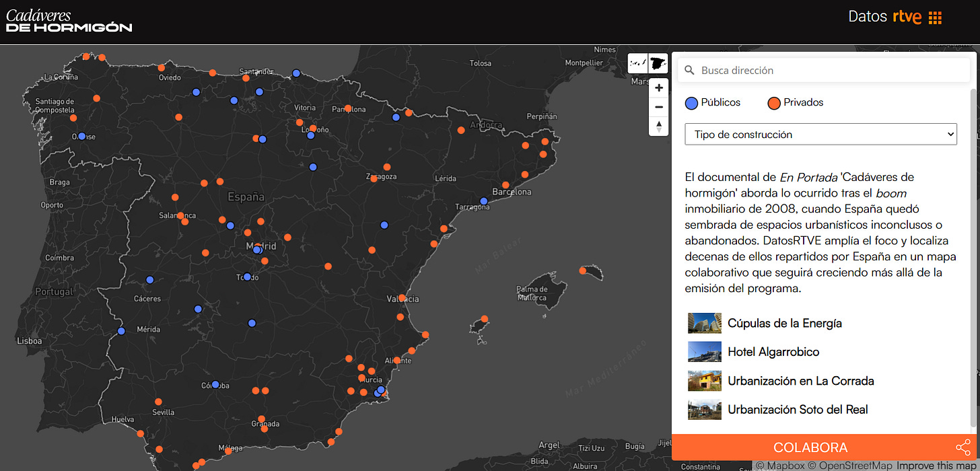The height and width of the screenshot is (471, 980).
Task: Select the orange marker above Sevilla
Action: [158, 402]
